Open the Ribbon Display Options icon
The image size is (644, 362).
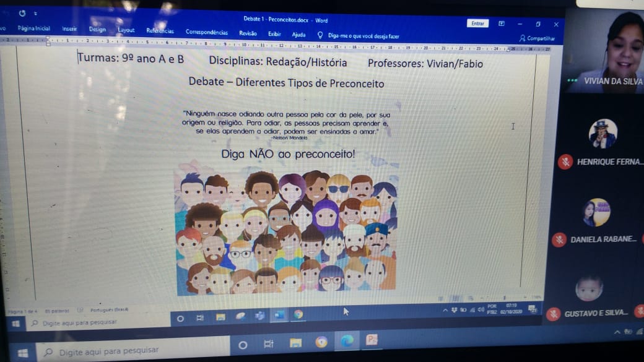[502, 24]
